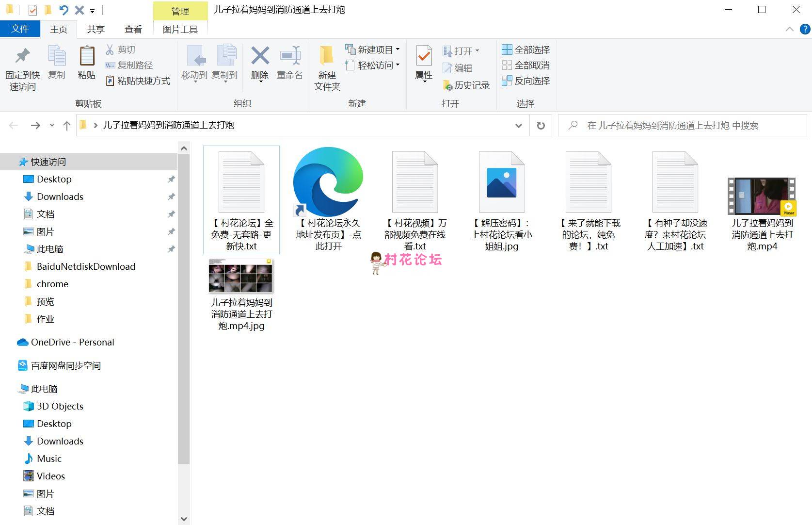Screen dimensions: 812x525
Task: Click the Pin to Quick access (固定到快速访问) icon
Action: (x=22, y=56)
